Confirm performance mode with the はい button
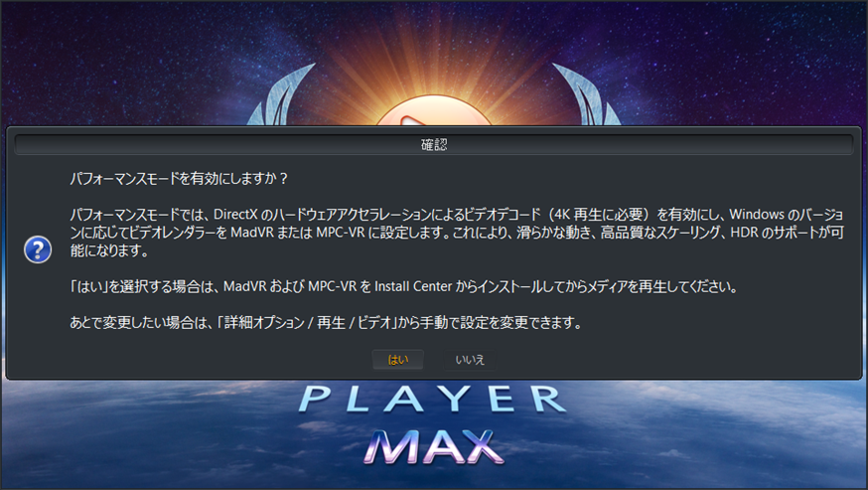 [x=398, y=360]
